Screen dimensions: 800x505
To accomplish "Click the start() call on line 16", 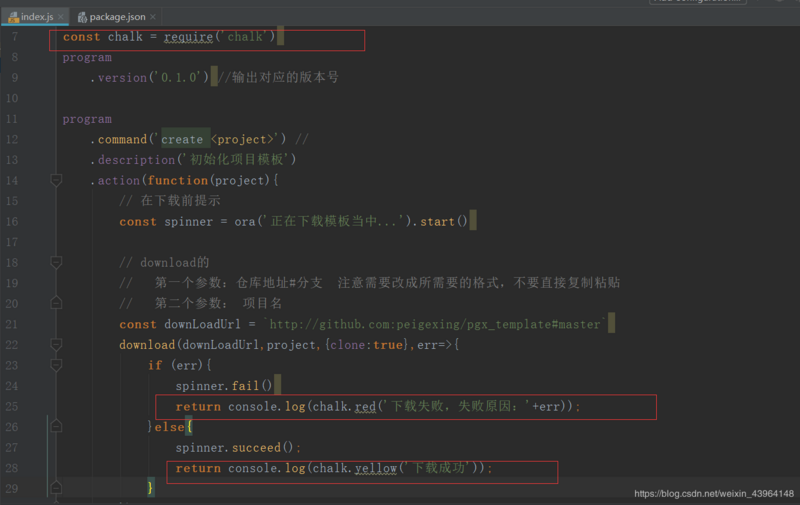I will click(x=443, y=221).
